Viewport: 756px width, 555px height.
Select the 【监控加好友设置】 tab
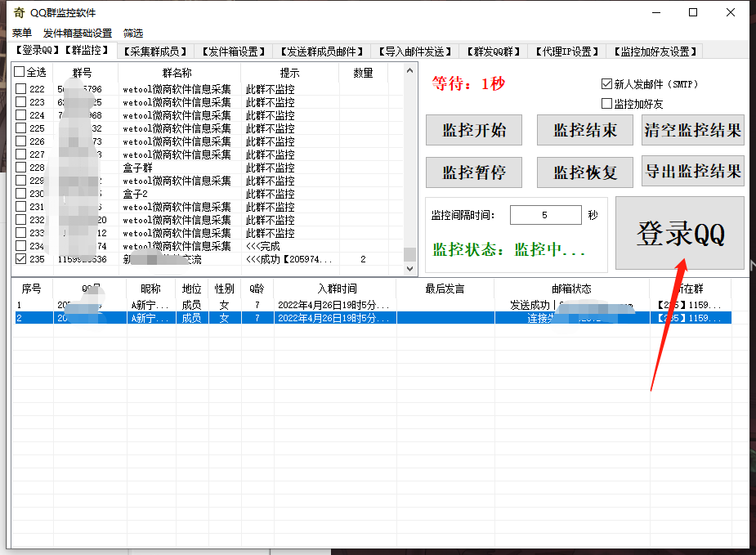pos(655,51)
